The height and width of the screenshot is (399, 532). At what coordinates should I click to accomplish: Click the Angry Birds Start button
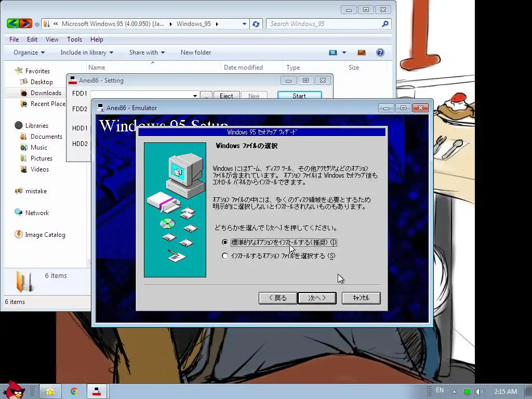tap(14, 390)
